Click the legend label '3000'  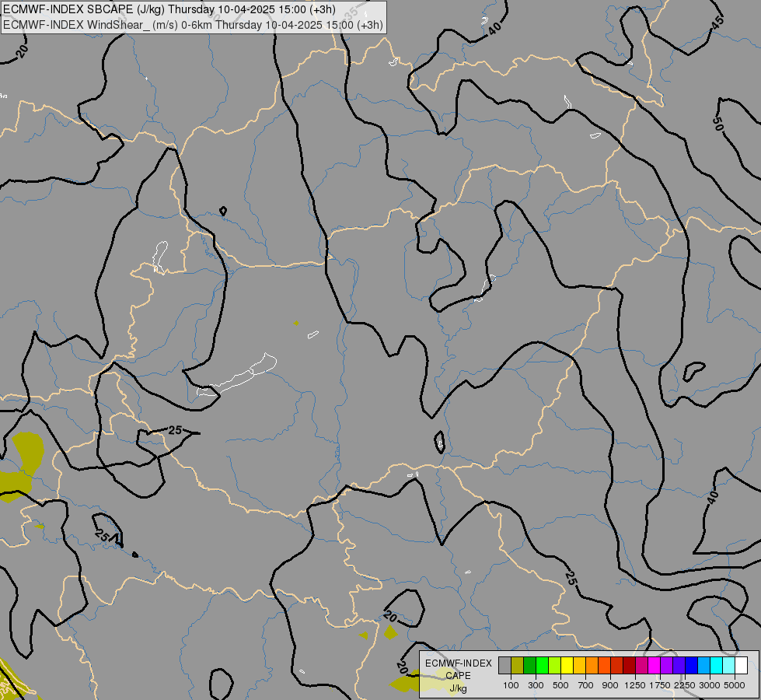pos(710,685)
